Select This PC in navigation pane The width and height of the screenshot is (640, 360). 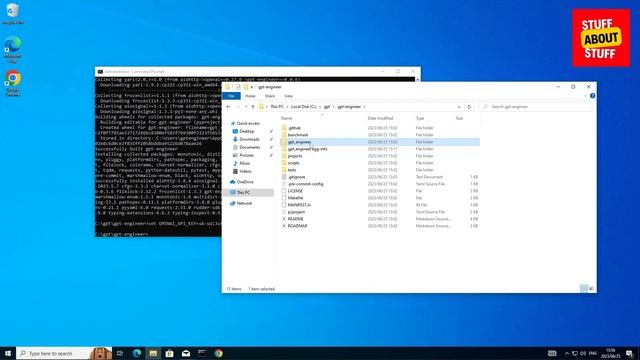(249, 192)
